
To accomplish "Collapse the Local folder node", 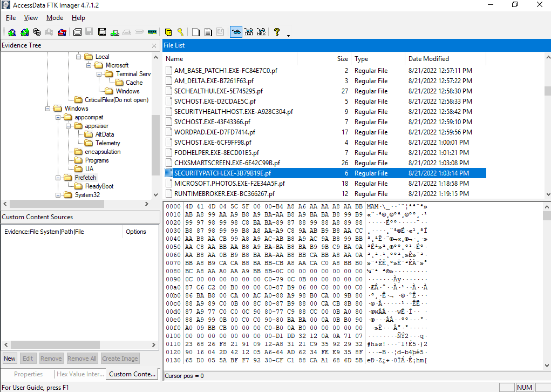I will click(x=79, y=57).
